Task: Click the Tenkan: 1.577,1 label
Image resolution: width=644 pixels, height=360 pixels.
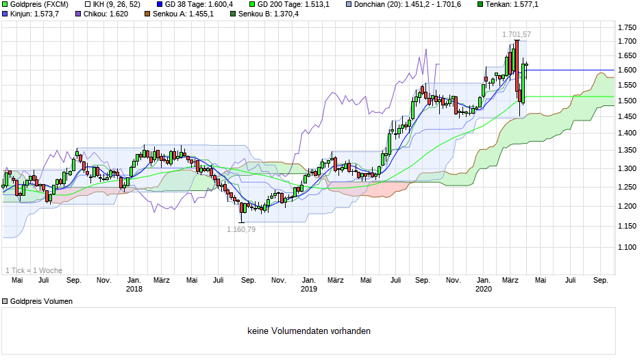Action: [x=512, y=5]
